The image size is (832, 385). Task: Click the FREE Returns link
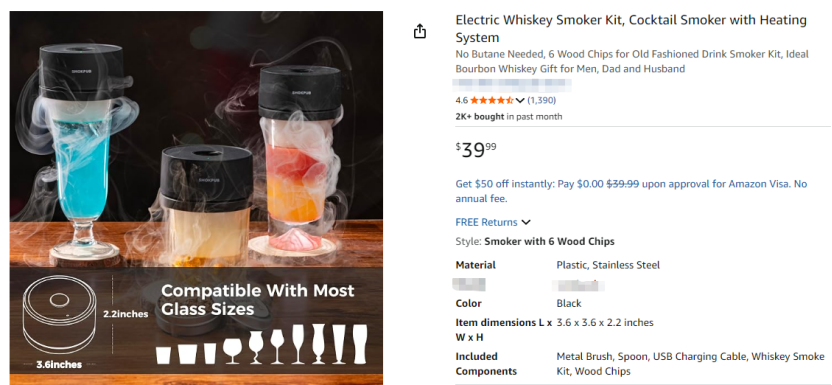tap(486, 222)
